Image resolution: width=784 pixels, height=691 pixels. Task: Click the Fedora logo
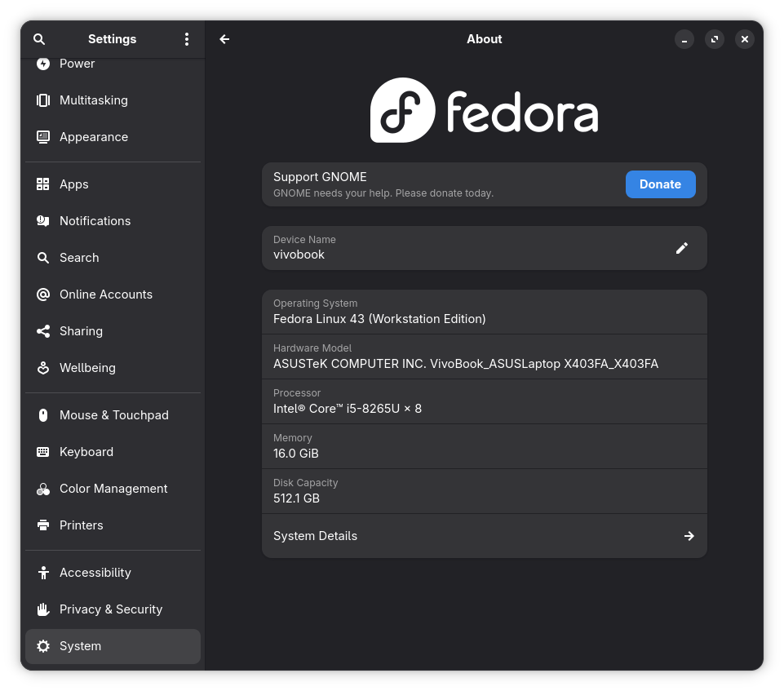(484, 110)
